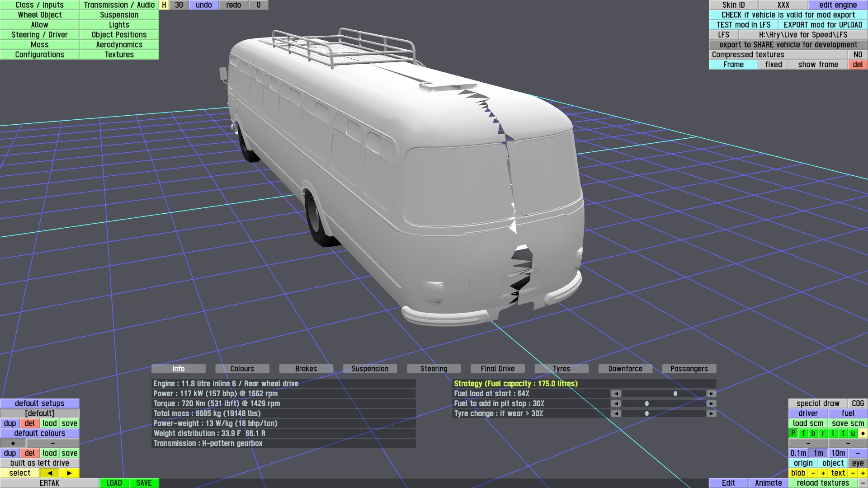The height and width of the screenshot is (488, 868).
Task: Click EXPORT mod for UPLOAD
Action: 823,25
